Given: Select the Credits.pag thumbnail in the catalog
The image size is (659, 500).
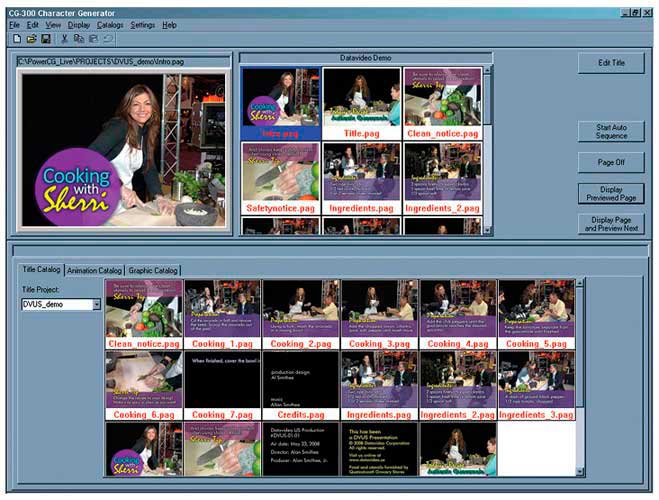Looking at the screenshot, I should (x=300, y=384).
